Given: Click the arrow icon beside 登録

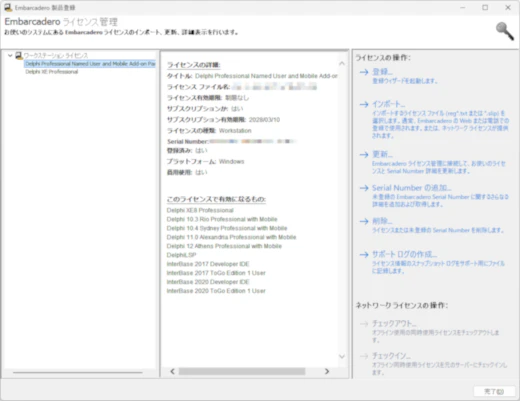Looking at the screenshot, I should 364,72.
